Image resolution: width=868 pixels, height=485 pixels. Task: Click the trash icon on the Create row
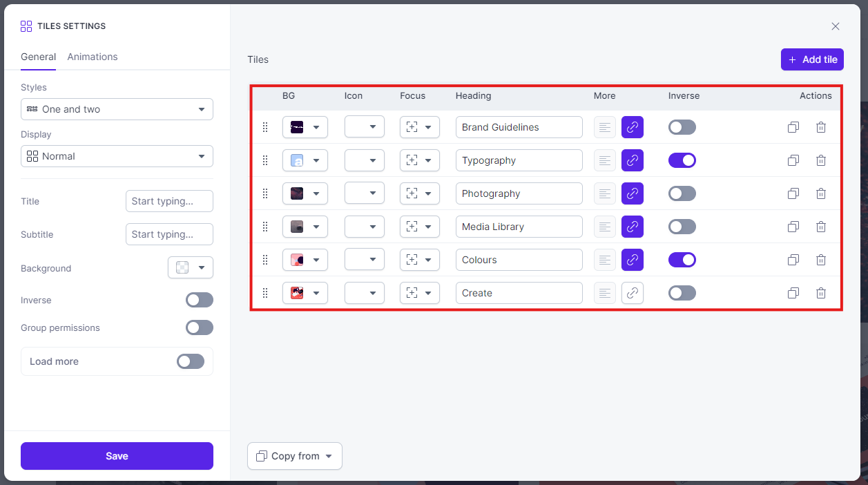click(x=821, y=293)
